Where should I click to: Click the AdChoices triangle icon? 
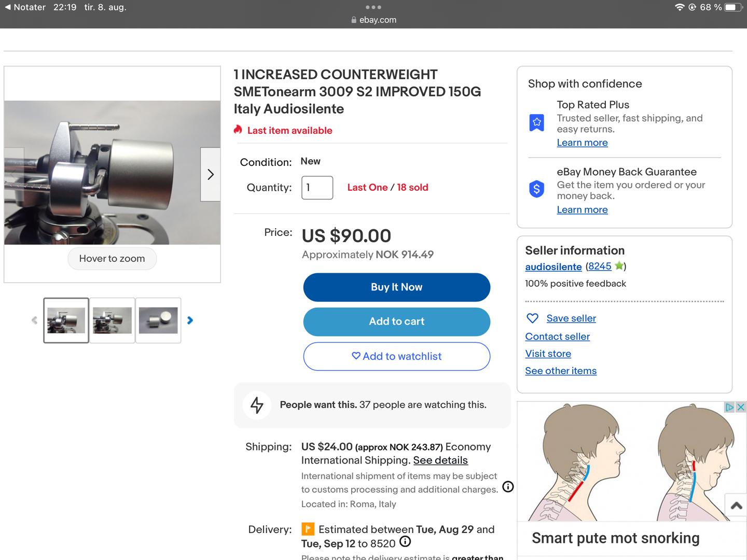(730, 407)
